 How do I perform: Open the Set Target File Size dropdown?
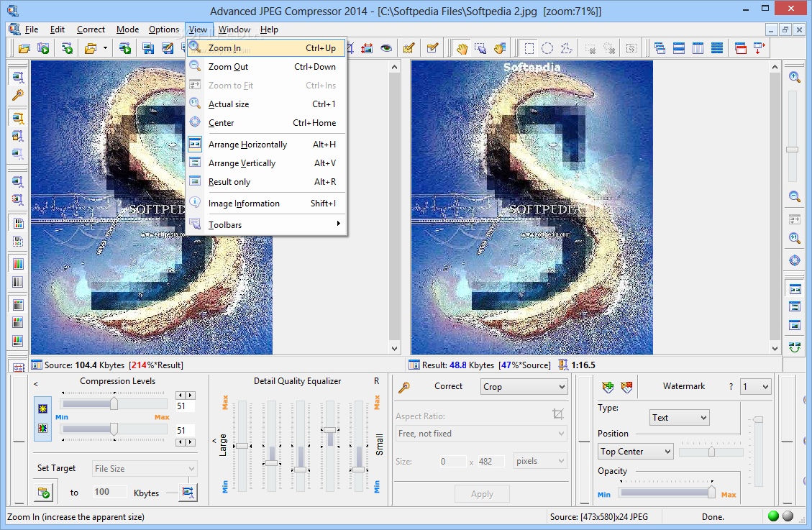tap(145, 468)
